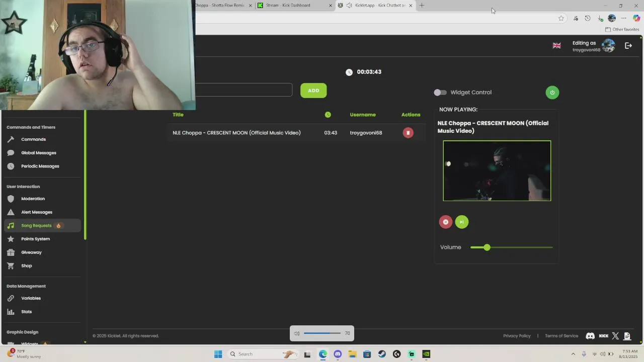Show hidden system tray icons
Screen dimensions: 644x362
pos(573,354)
